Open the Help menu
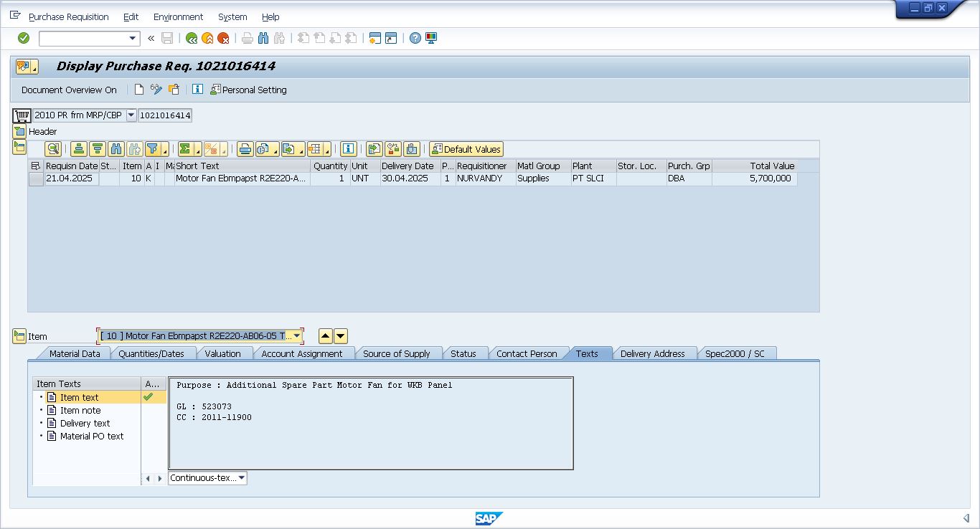The height and width of the screenshot is (529, 980). coord(270,16)
